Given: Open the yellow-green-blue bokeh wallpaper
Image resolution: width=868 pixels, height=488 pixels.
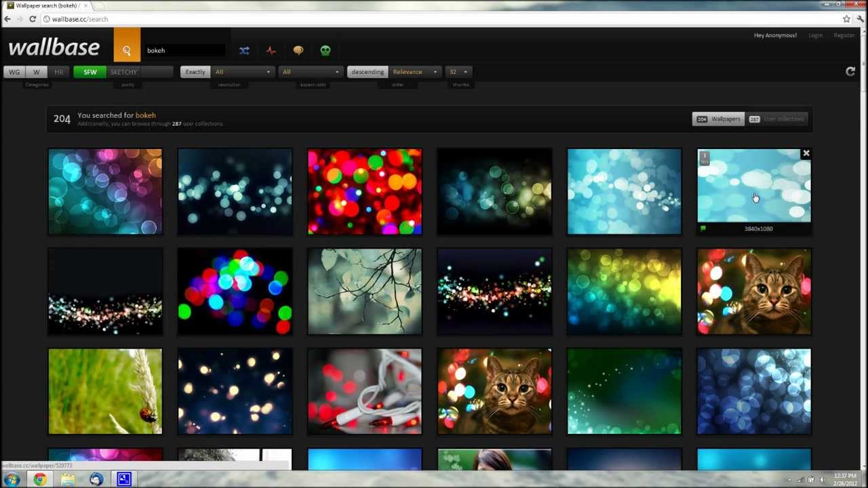Looking at the screenshot, I should [625, 291].
